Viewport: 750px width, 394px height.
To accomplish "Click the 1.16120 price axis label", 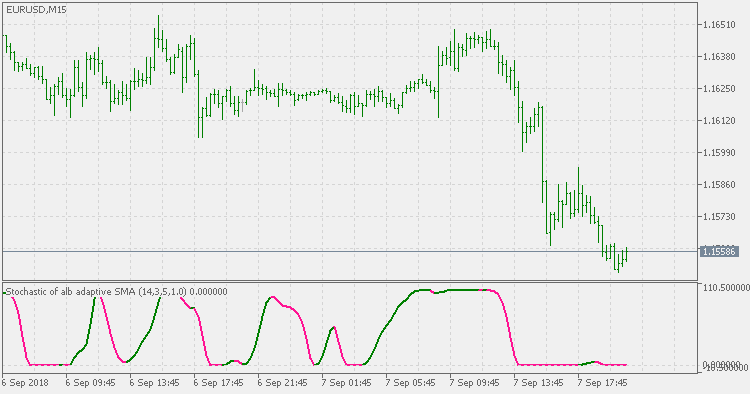I will pos(719,120).
